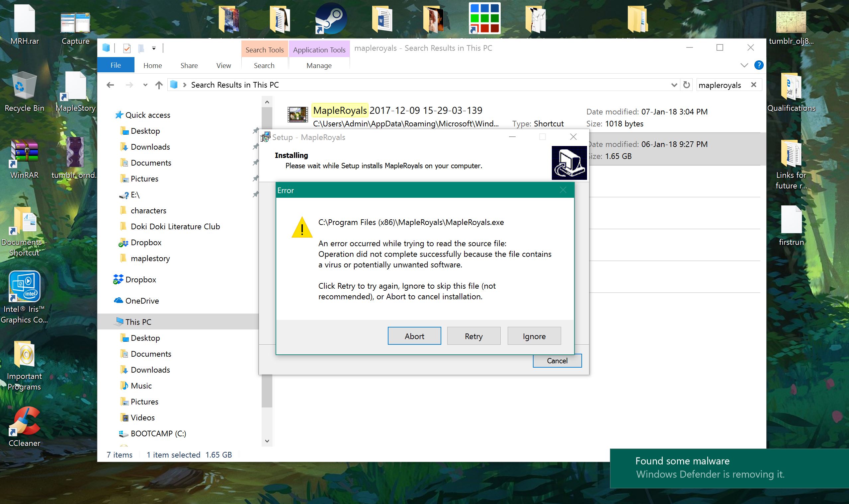The width and height of the screenshot is (849, 504).
Task: Open recent locations dropdown arrow
Action: point(145,85)
